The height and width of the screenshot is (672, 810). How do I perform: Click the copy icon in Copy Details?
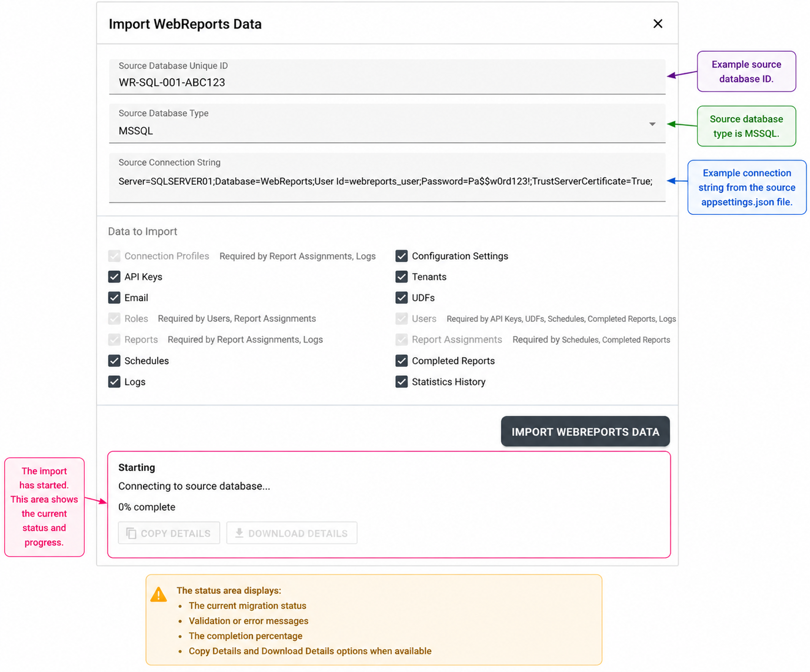point(131,533)
